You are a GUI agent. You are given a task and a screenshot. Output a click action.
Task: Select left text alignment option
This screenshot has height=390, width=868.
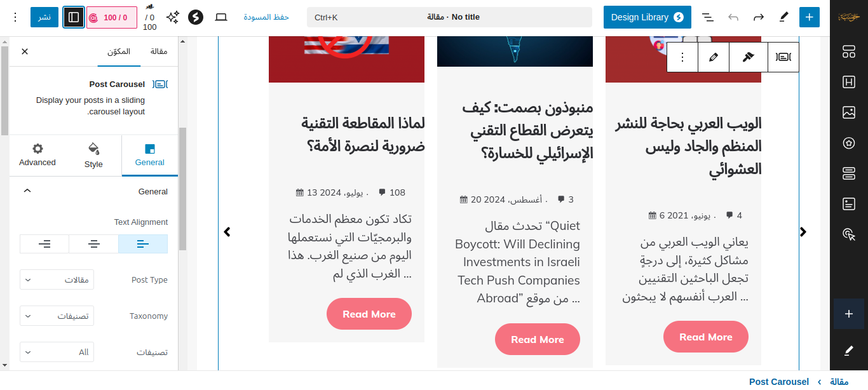[x=143, y=244]
